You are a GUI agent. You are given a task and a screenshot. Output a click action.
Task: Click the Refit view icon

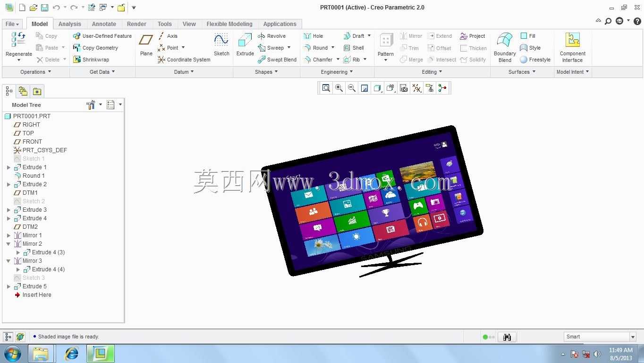[326, 88]
